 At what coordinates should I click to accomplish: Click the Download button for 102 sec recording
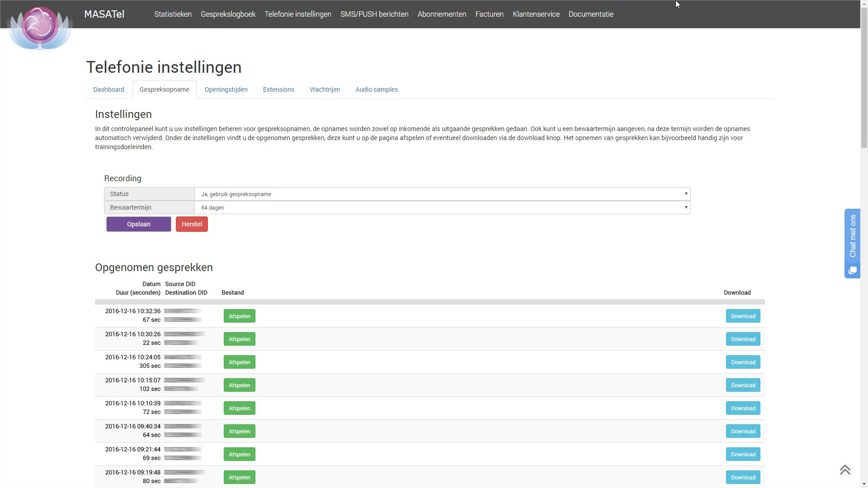coord(743,385)
